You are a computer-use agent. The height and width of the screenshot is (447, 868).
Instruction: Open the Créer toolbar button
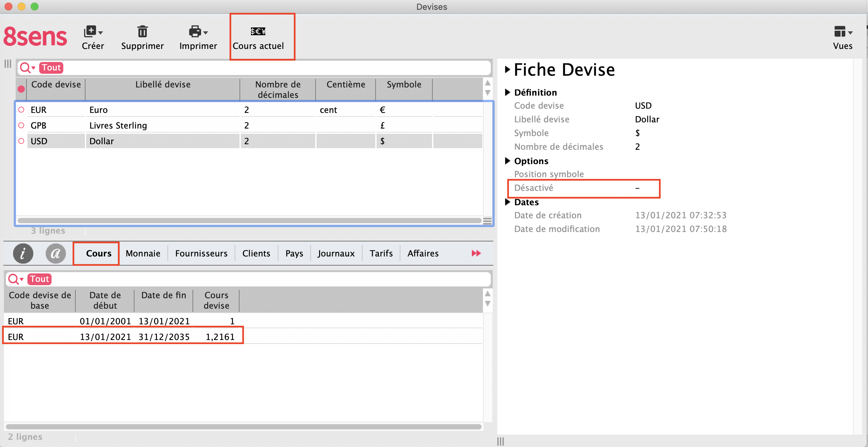(93, 38)
